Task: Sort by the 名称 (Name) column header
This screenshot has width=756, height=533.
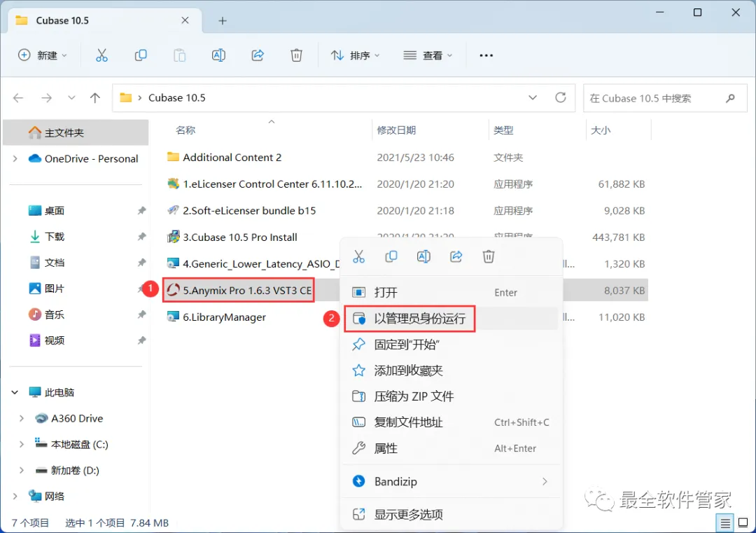Action: click(x=185, y=130)
